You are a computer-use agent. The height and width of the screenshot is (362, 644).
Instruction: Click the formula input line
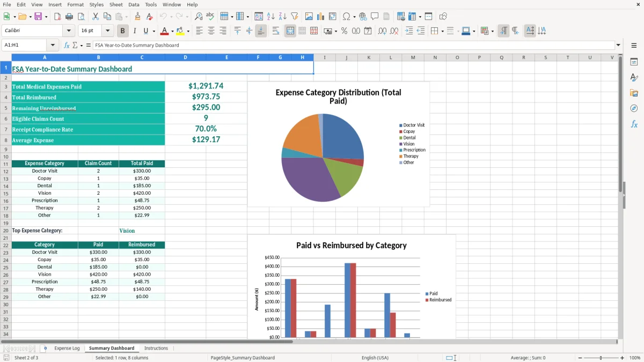click(353, 45)
